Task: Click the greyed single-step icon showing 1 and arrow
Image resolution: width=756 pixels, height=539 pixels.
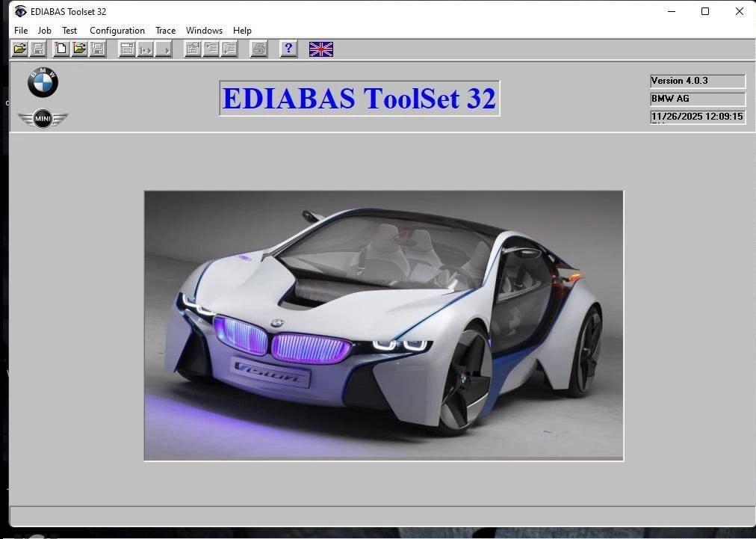Action: click(146, 49)
